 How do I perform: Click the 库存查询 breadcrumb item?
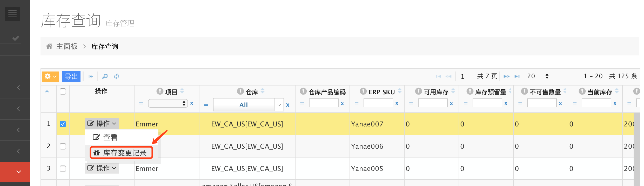[x=105, y=46]
